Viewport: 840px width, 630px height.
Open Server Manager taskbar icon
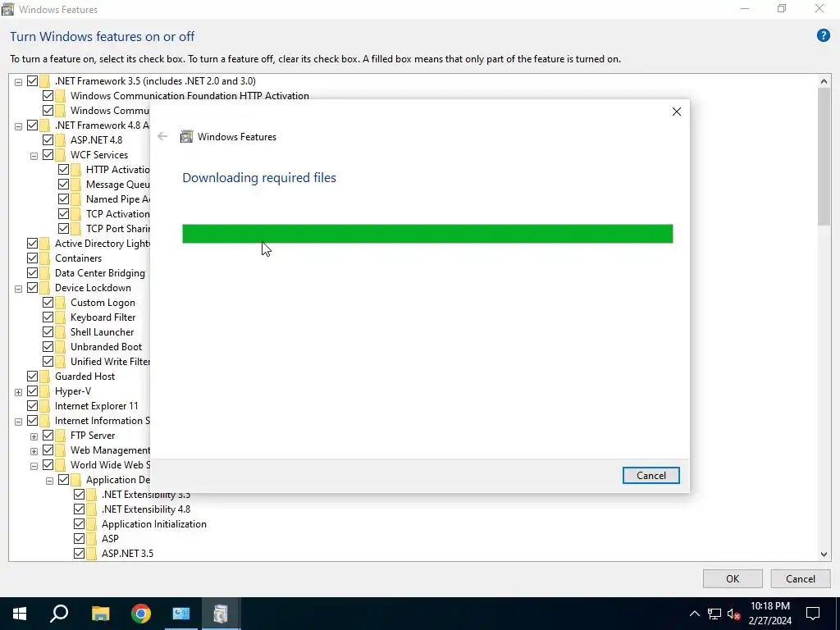181,614
